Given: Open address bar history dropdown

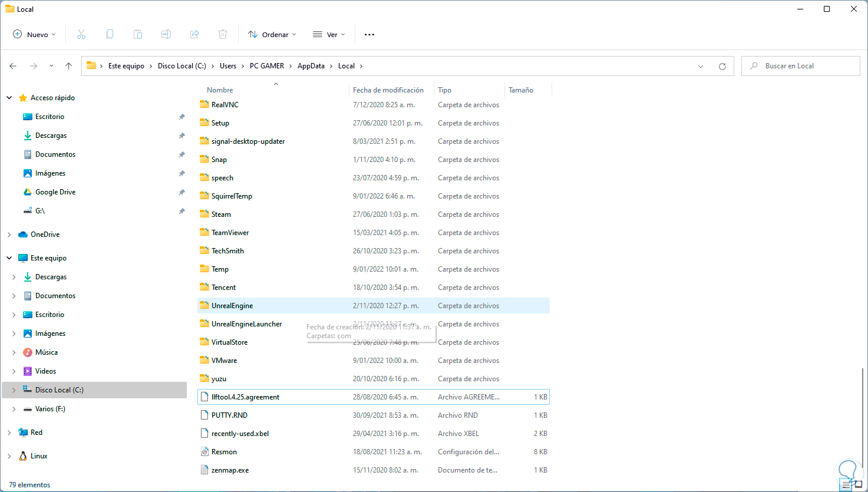Looking at the screenshot, I should click(x=701, y=66).
